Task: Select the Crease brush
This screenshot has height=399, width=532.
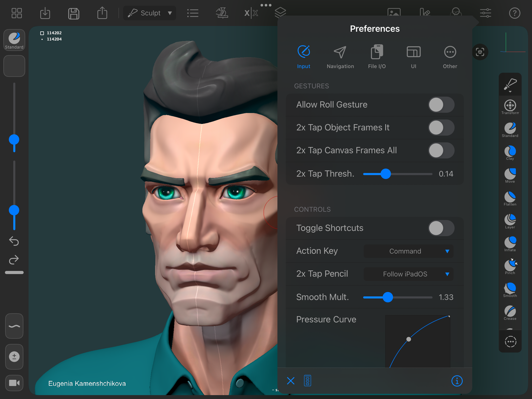Action: [x=510, y=313]
